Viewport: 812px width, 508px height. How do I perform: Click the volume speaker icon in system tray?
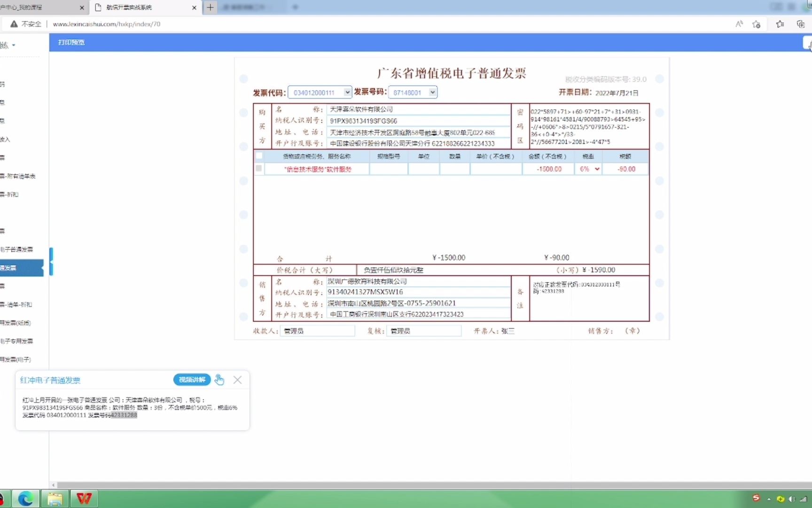(792, 499)
